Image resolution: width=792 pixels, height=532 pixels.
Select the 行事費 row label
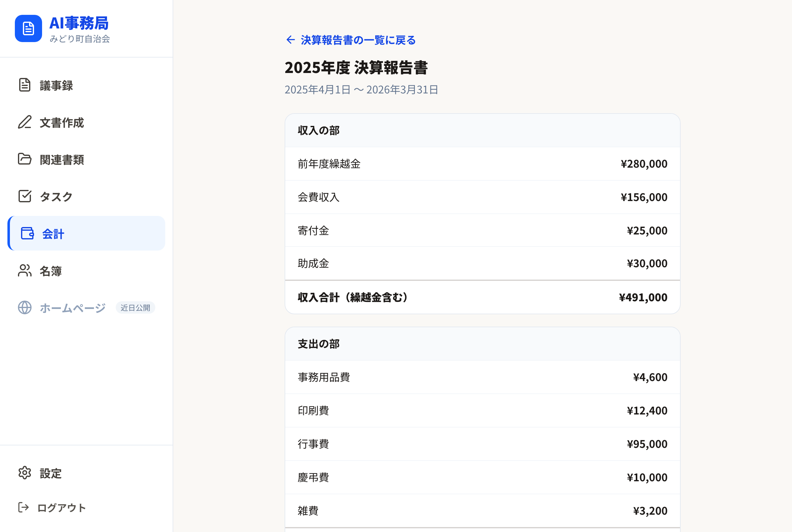pos(313,444)
